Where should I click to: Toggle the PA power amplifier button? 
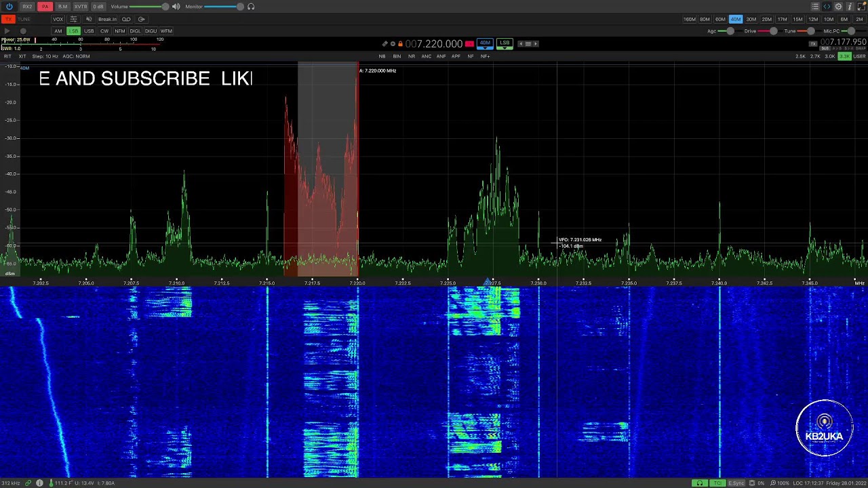point(45,7)
